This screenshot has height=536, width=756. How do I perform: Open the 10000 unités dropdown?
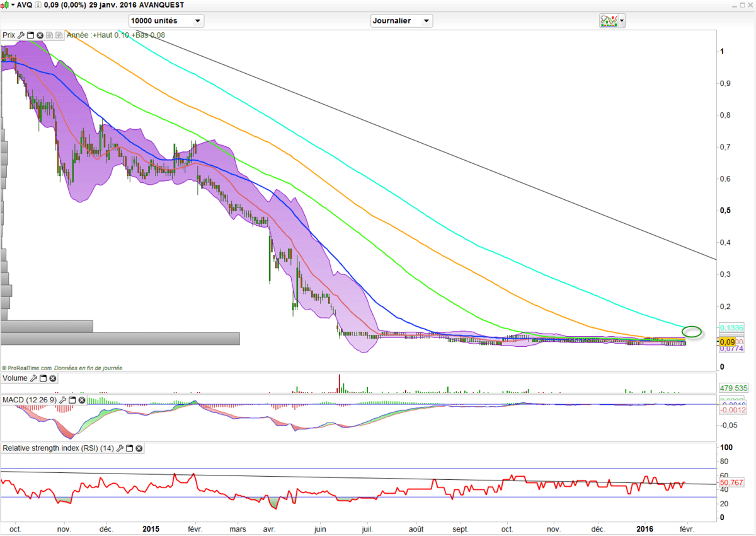pos(166,21)
